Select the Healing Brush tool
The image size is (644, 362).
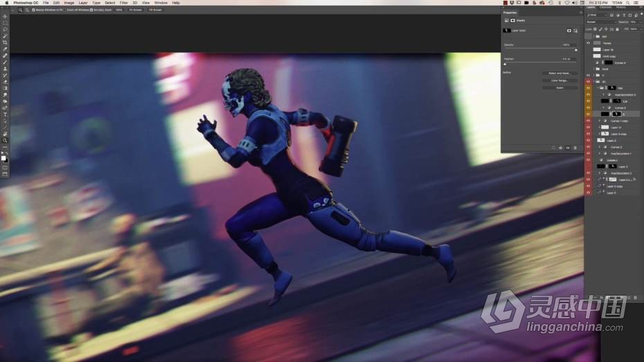pyautogui.click(x=5, y=55)
